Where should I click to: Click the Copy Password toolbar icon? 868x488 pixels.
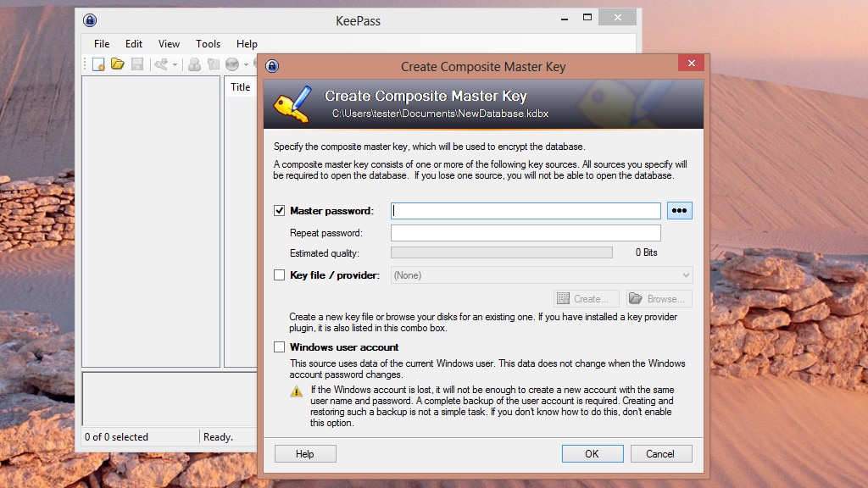[213, 64]
